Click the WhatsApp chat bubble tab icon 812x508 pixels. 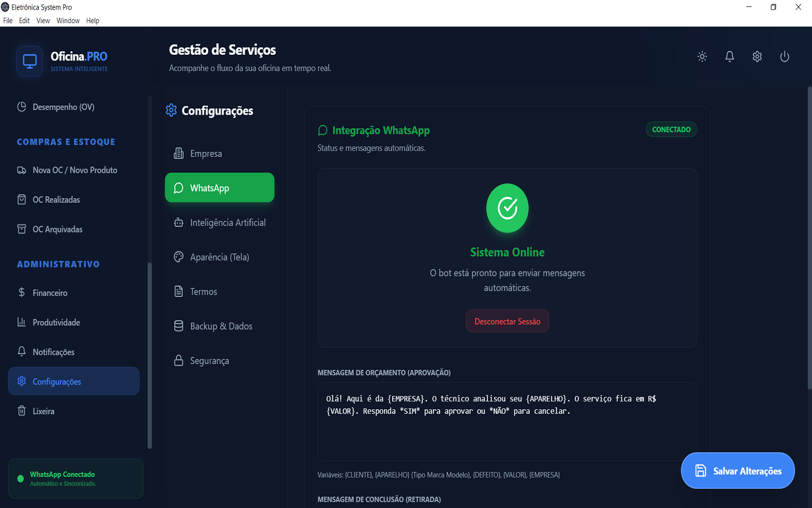pyautogui.click(x=179, y=188)
